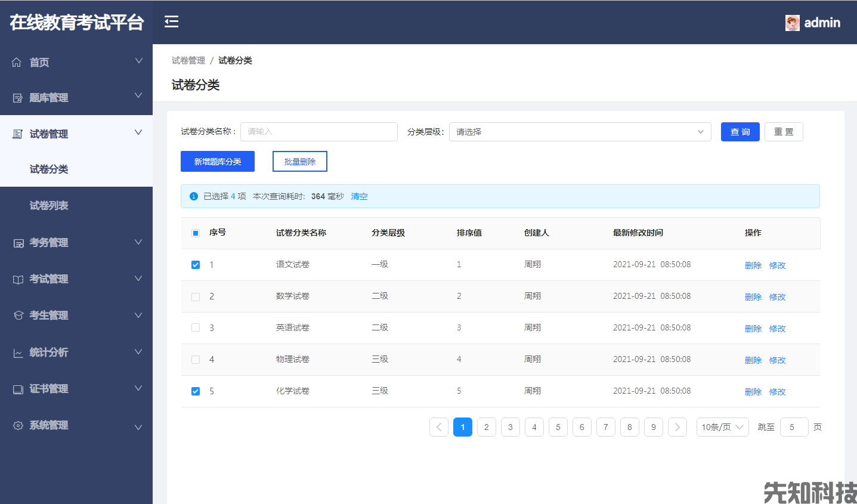Click the 考试管理 book icon

18,279
